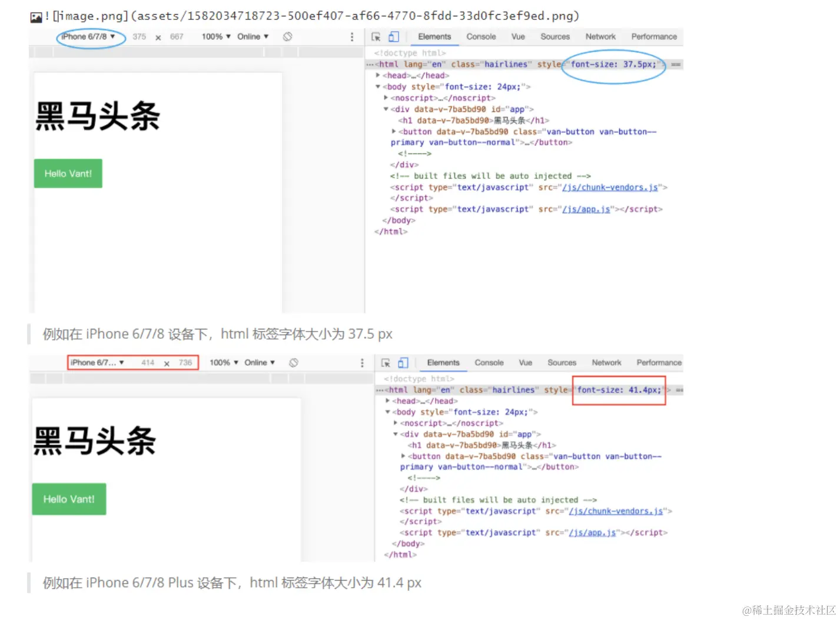Viewport: 840px width, 620px height.
Task: Open the Online throttling dropdown in the 414-wide toolbar
Action: [x=260, y=363]
